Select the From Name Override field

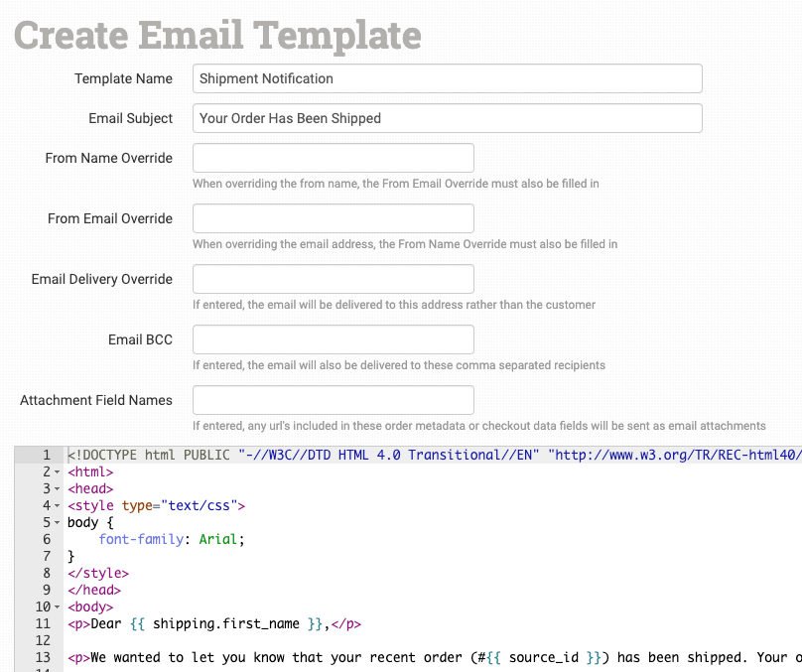333,158
